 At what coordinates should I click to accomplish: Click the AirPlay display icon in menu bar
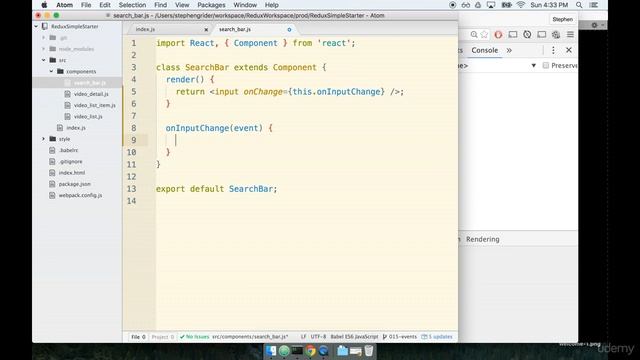point(491,5)
